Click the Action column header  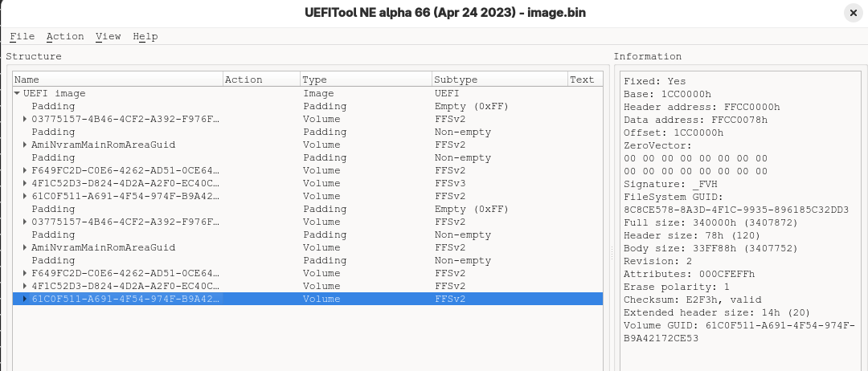click(260, 79)
